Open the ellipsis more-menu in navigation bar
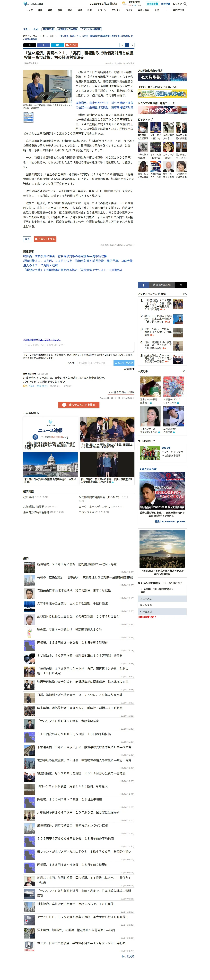Image resolution: width=210 pixels, height=980 pixels. [x=166, y=10]
